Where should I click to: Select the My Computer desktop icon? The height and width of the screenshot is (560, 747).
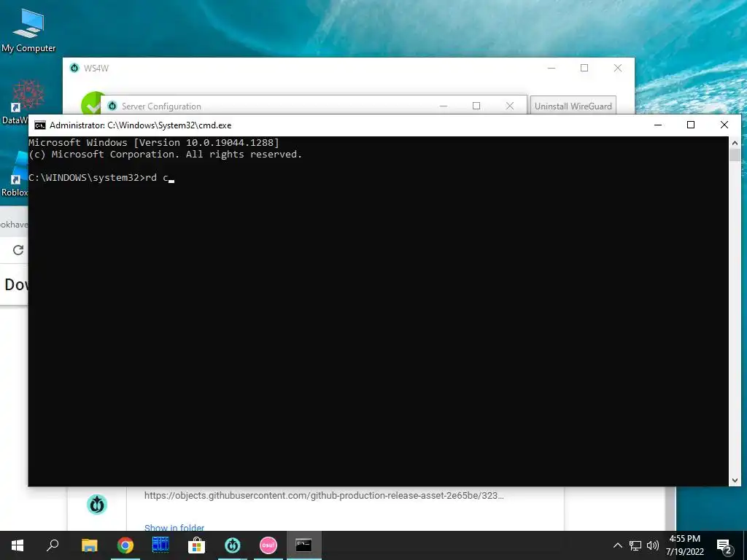[x=28, y=31]
